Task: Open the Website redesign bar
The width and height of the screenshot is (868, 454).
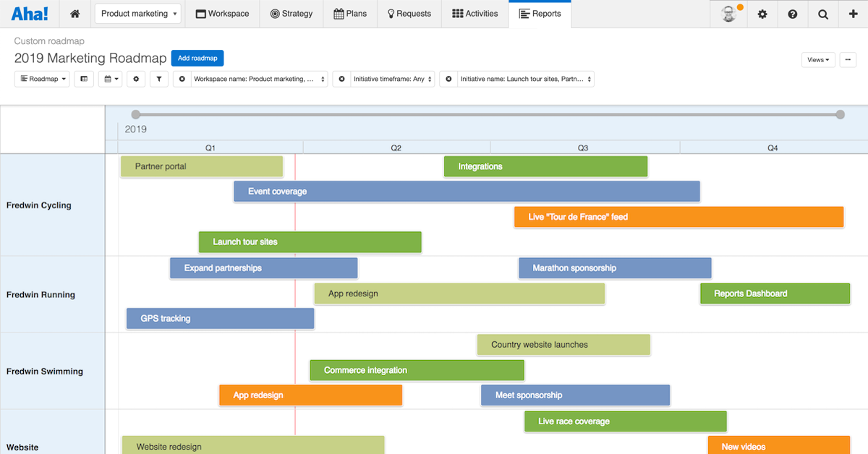Action: [x=253, y=445]
